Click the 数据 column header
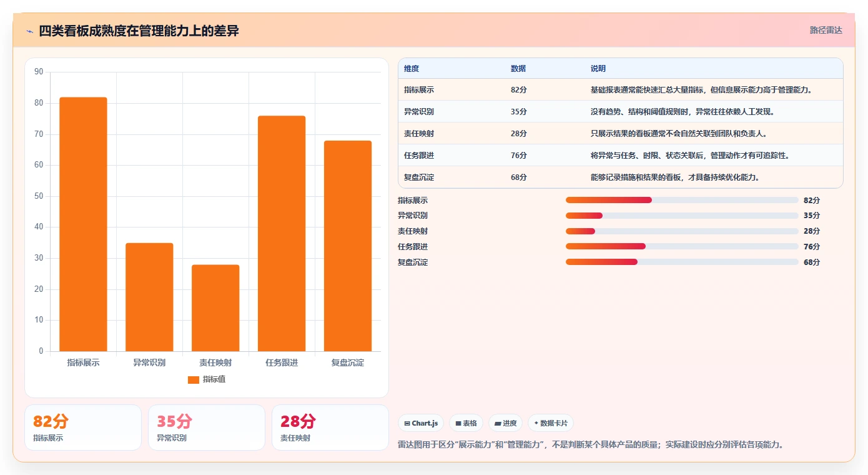This screenshot has width=868, height=475. tap(518, 69)
